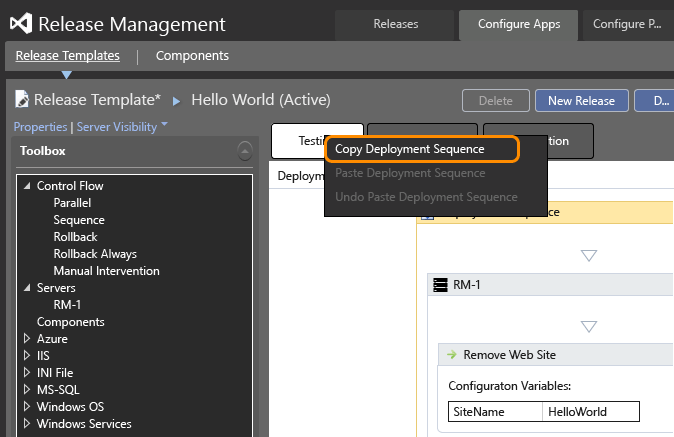This screenshot has width=674, height=437.
Task: Click drop triangle above RM-1 server block
Action: pos(588,256)
